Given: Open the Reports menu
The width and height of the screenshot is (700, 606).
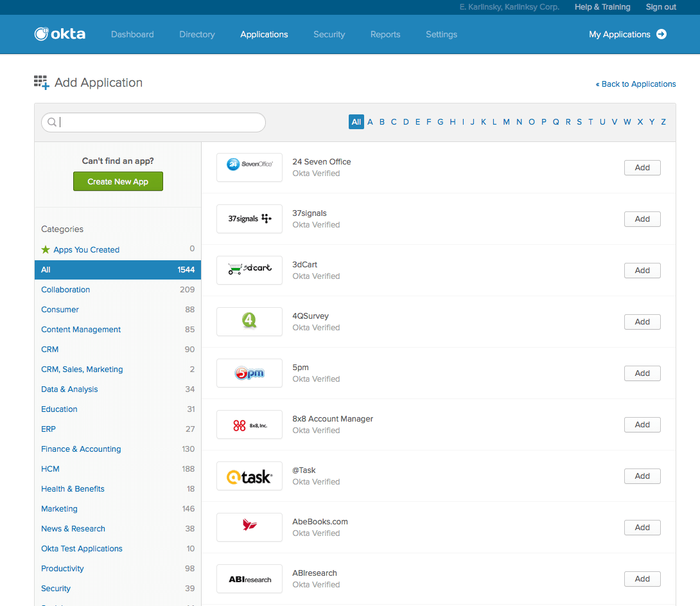Looking at the screenshot, I should pos(385,35).
